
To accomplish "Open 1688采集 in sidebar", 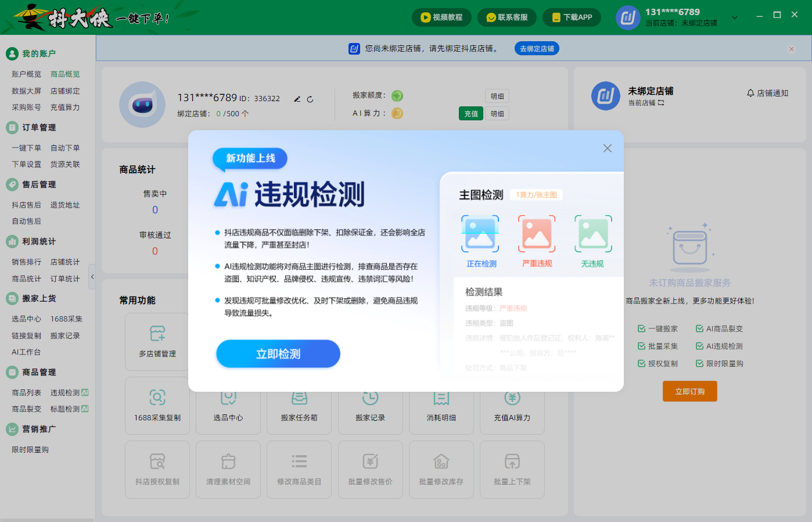I will [66, 319].
